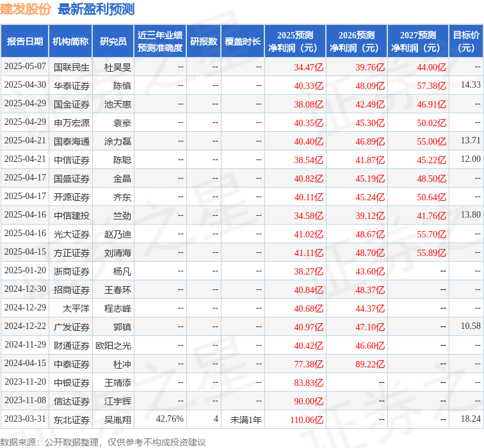Click the date 2025-01-20 cell

(x=25, y=270)
